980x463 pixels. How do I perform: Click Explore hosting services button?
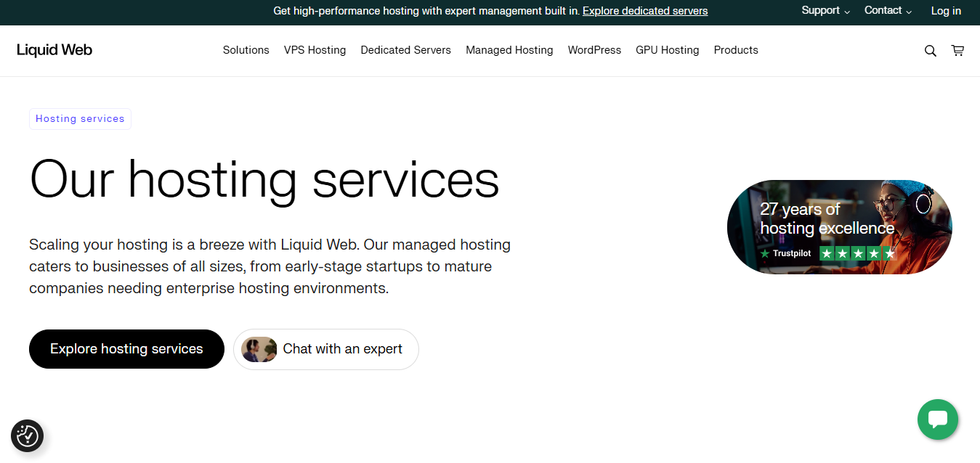(126, 349)
